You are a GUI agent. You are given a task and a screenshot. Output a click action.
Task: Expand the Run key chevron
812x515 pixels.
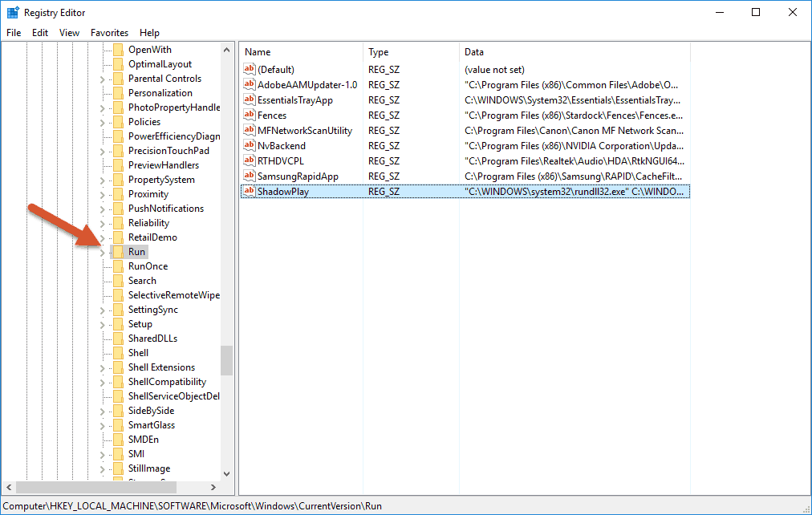tap(102, 253)
